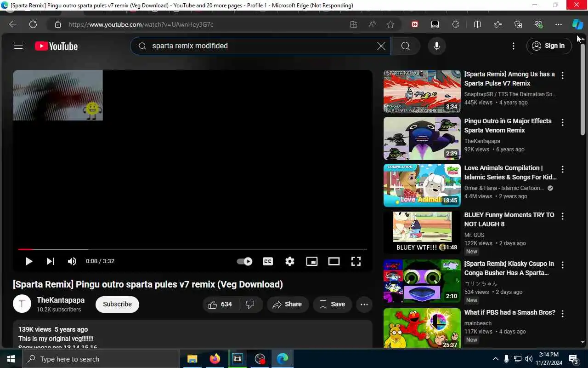Like the video (634)
Image resolution: width=588 pixels, height=368 pixels.
tap(220, 305)
